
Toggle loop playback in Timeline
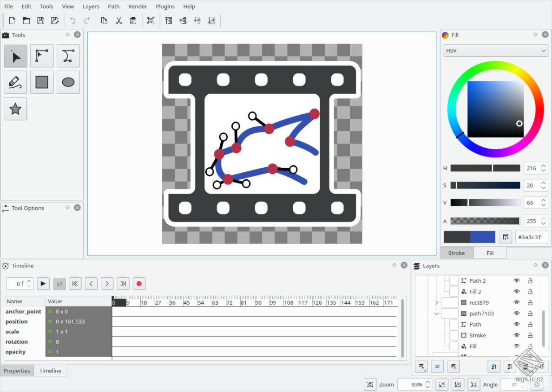(59, 283)
